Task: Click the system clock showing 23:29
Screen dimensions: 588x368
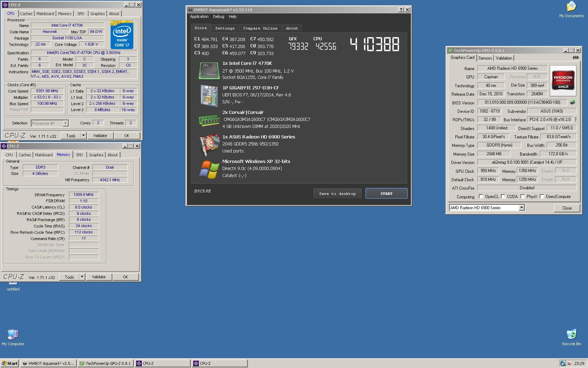Action: click(x=579, y=363)
